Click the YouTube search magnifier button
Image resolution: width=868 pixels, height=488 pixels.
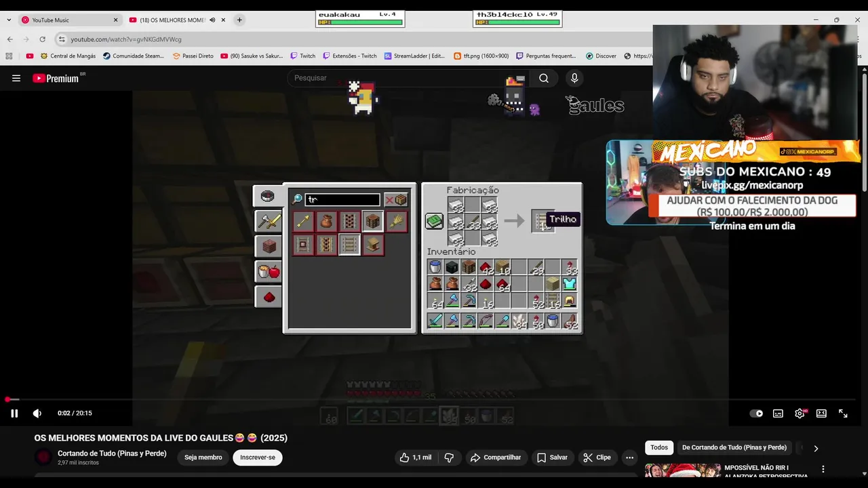tap(544, 78)
